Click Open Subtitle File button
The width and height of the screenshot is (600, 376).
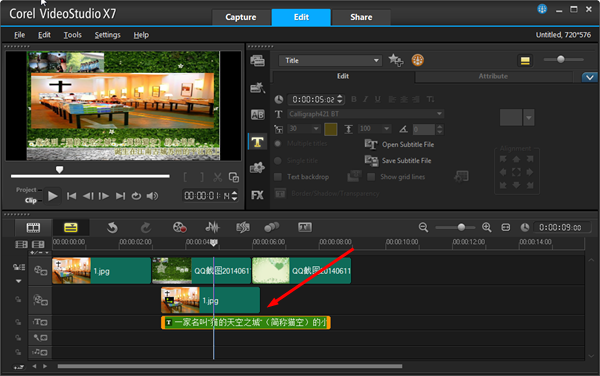tap(399, 144)
